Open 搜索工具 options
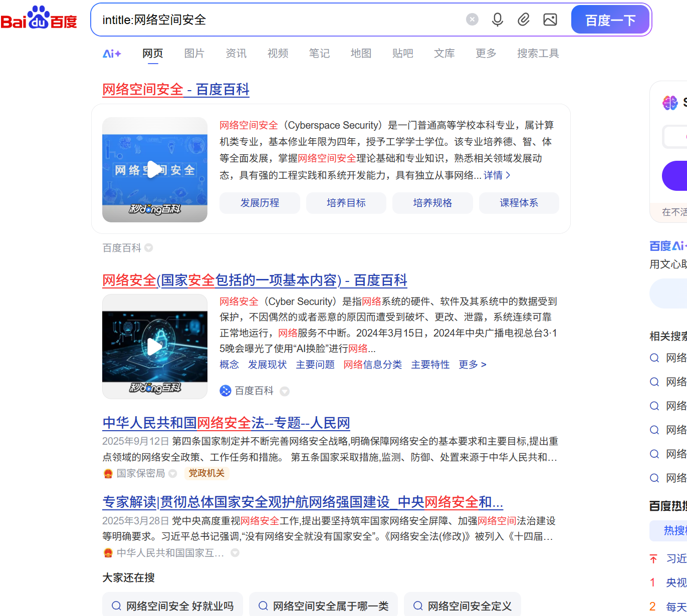The image size is (687, 616). click(x=538, y=54)
